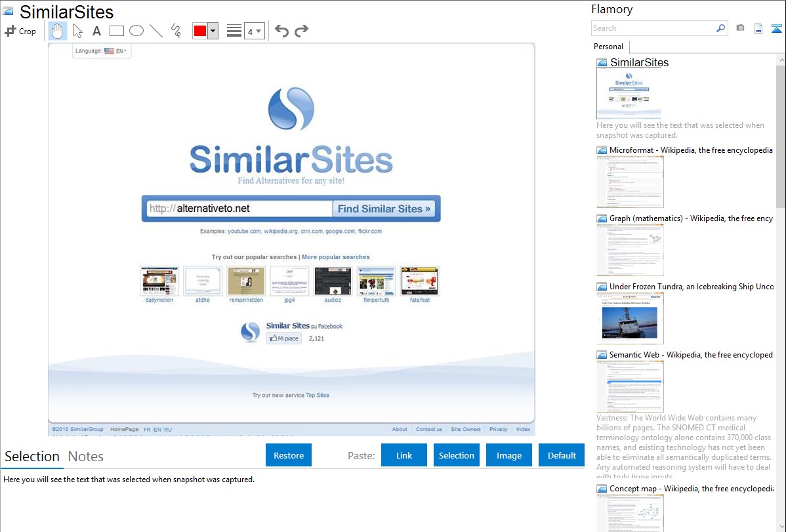Screen dimensions: 786x532
Task: Select the ellipse drawing tool
Action: [x=136, y=31]
